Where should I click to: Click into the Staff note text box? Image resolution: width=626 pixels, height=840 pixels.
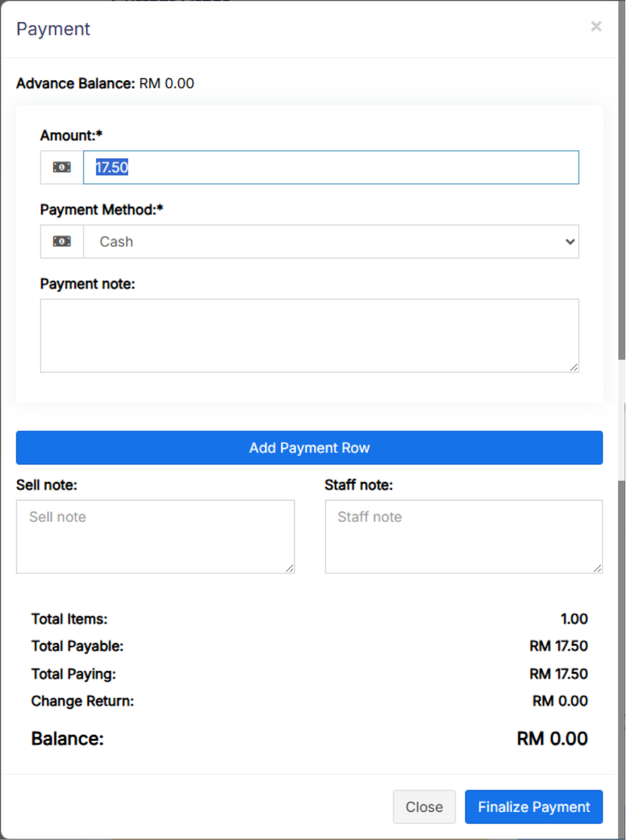tap(464, 537)
